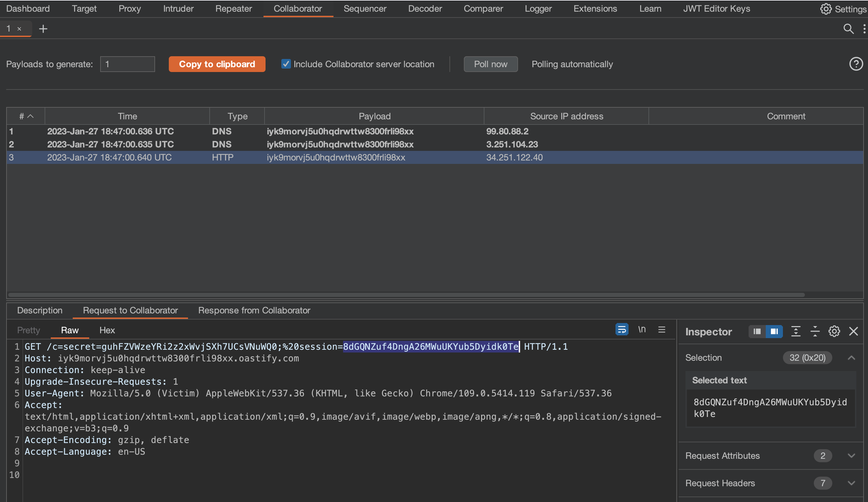The height and width of the screenshot is (502, 868).
Task: Switch to Response from Collaborator tab
Action: [x=254, y=310]
